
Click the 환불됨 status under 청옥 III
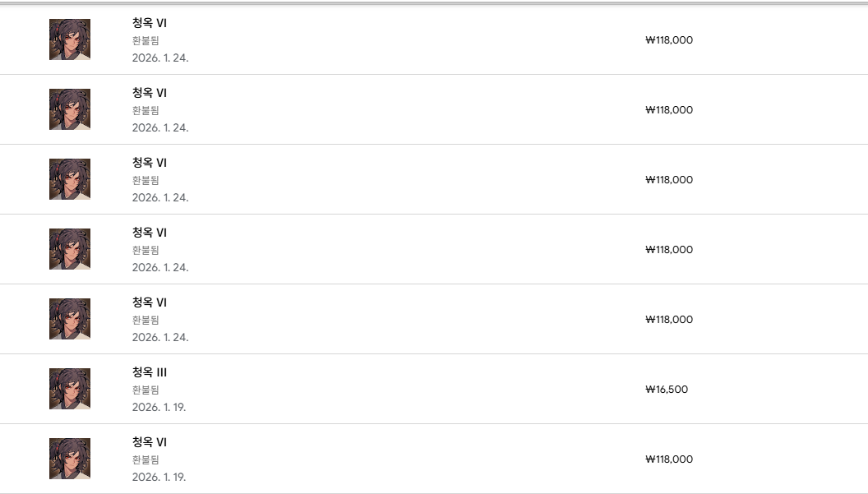click(145, 390)
